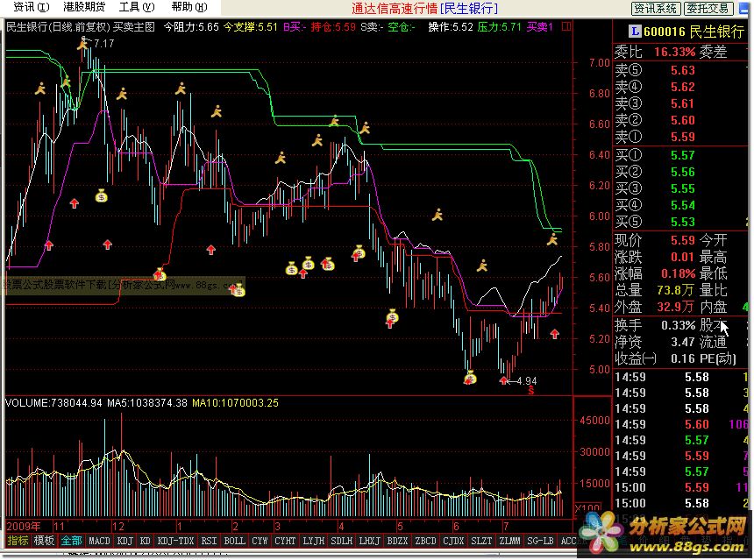This screenshot has height=560, width=754.
Task: Select the CYW indicator tab
Action: coord(260,542)
